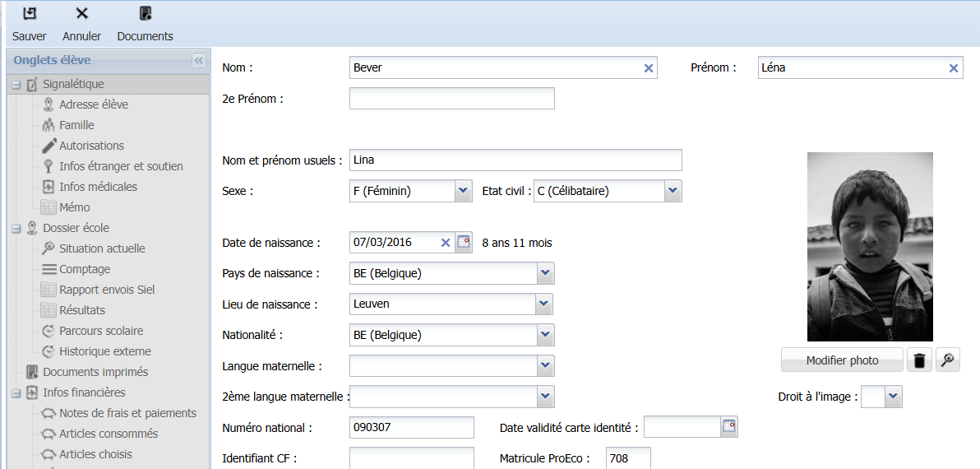Collapse the Onglets élève side panel
The width and height of the screenshot is (980, 469).
point(199,60)
